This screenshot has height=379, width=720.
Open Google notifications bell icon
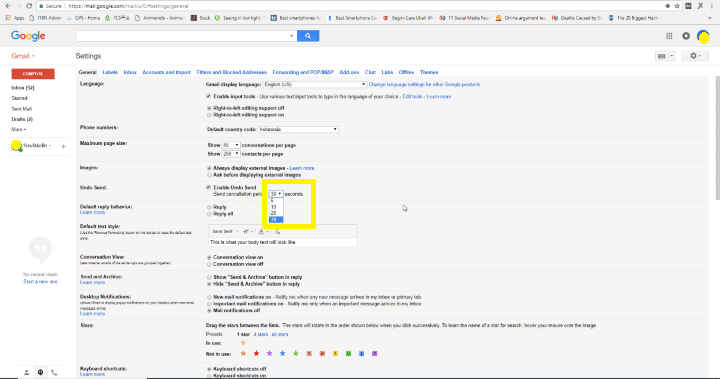(686, 36)
